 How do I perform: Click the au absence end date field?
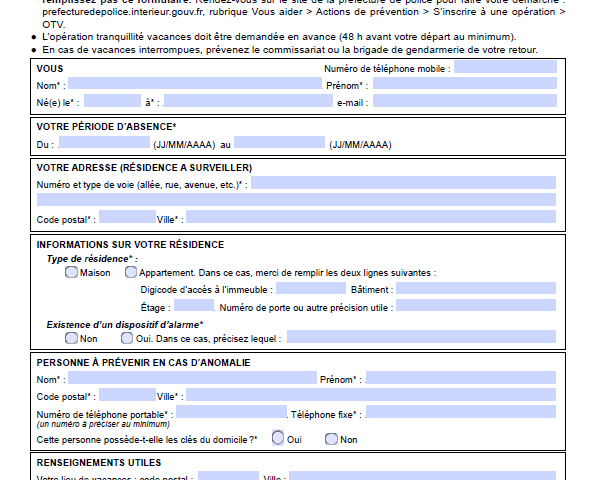[x=279, y=142]
